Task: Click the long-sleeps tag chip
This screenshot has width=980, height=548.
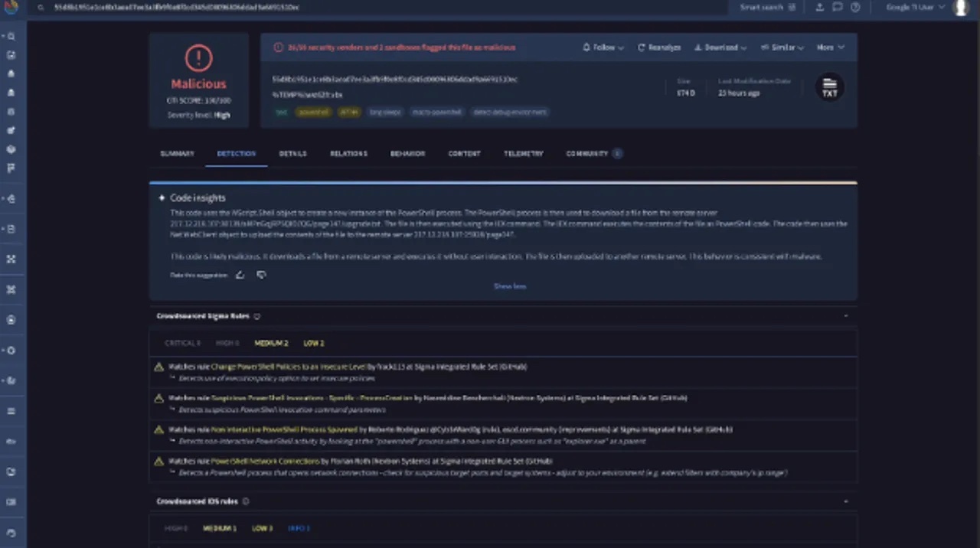Action: coord(385,112)
